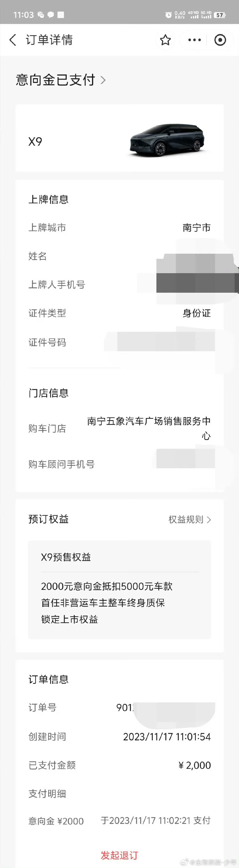Tap the X9预售权益 benefits card
Image resolution: width=239 pixels, height=868 pixels.
click(119, 589)
